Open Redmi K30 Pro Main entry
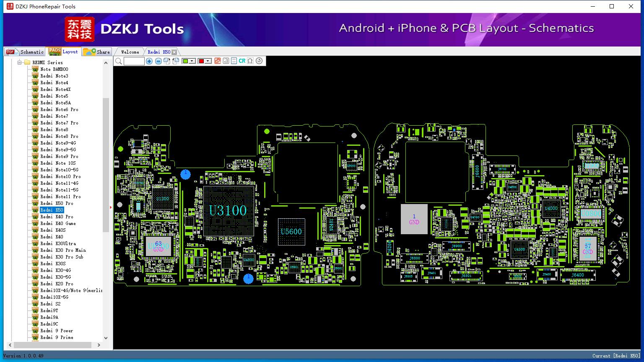The image size is (644, 362). click(x=63, y=250)
